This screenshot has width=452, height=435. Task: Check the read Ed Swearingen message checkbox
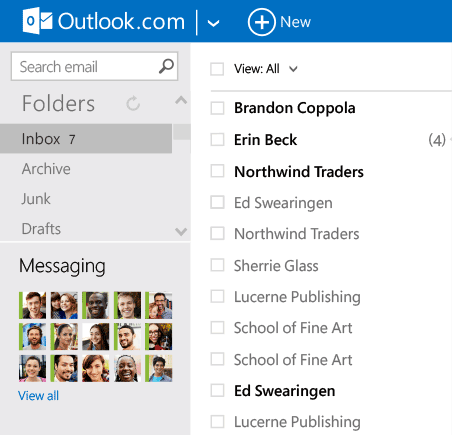(x=217, y=202)
